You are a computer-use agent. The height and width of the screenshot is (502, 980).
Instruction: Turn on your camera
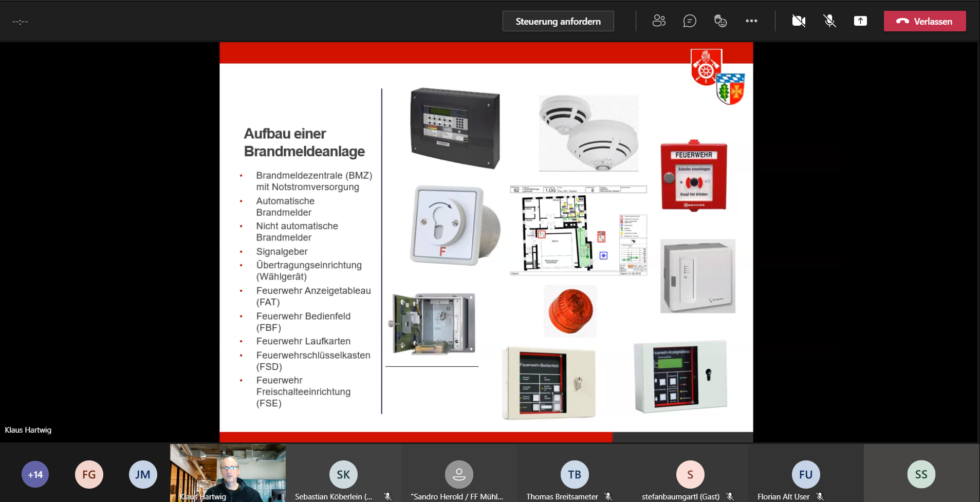click(799, 21)
